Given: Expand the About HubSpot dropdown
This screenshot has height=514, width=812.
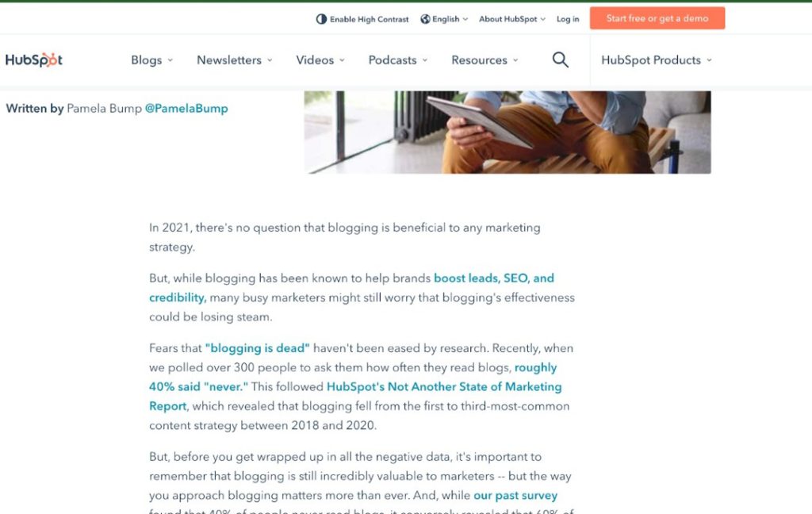Looking at the screenshot, I should pyautogui.click(x=512, y=19).
